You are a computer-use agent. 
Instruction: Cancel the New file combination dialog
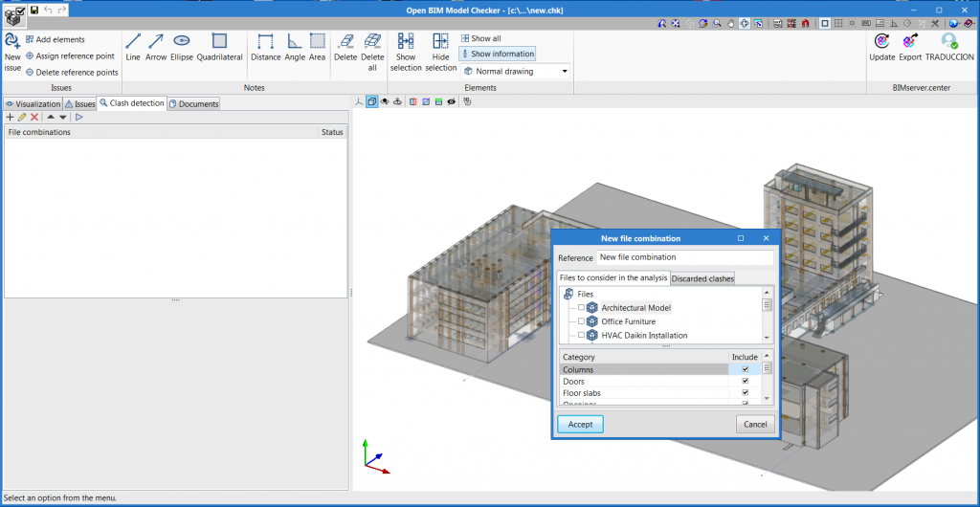point(754,424)
